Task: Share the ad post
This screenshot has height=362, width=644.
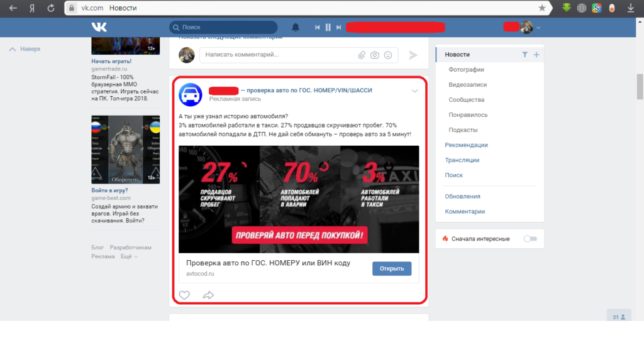Action: coord(208,295)
